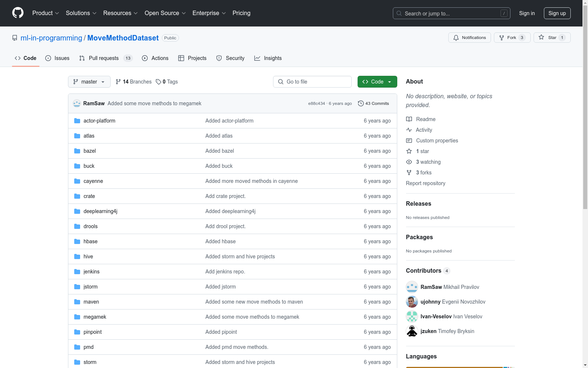Click the cayenne folder icon
Screen dimensions: 588x368
(x=77, y=181)
